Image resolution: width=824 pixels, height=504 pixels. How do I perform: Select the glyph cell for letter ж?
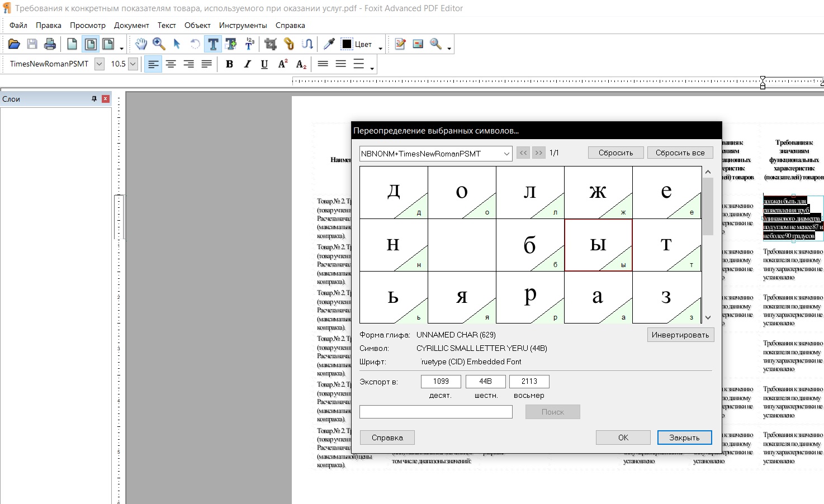pos(598,192)
